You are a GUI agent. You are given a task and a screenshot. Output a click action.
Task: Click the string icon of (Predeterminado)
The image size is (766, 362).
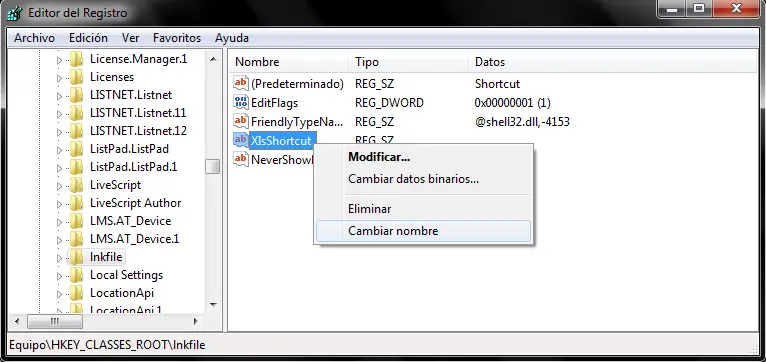241,84
